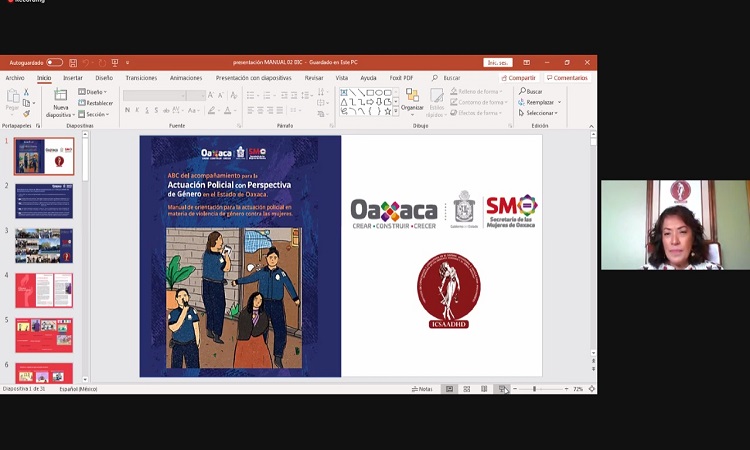This screenshot has height=450, width=750.
Task: Toggle the Autoguardado switch
Action: click(x=54, y=62)
